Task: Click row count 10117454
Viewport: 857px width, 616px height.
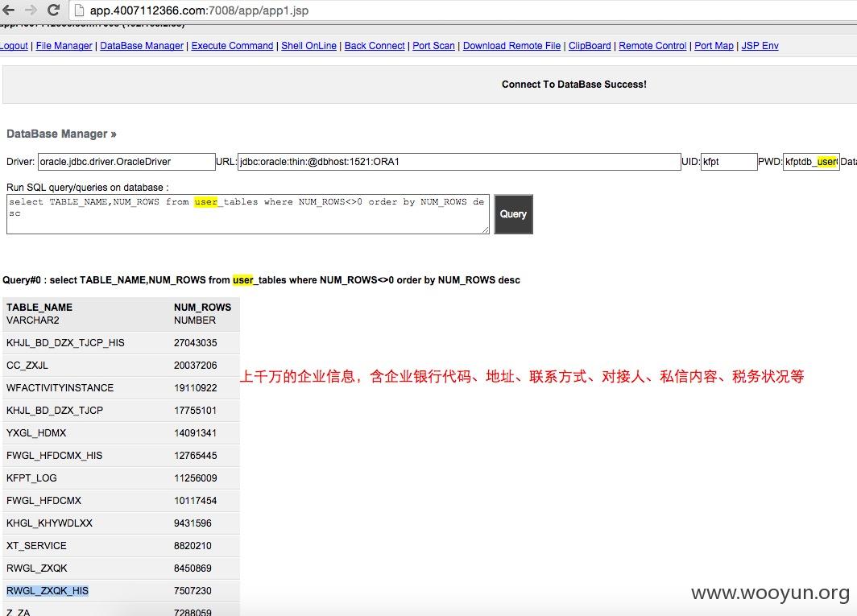Action: (x=196, y=501)
